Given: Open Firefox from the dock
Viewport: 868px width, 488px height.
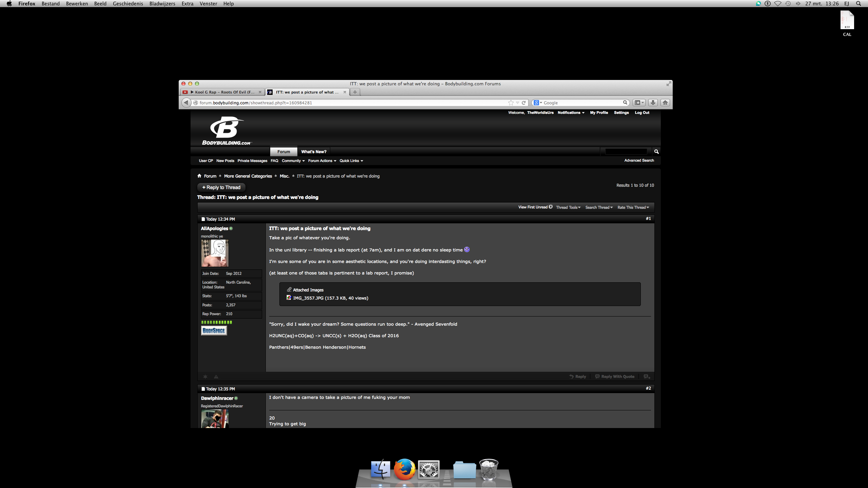Looking at the screenshot, I should point(404,469).
